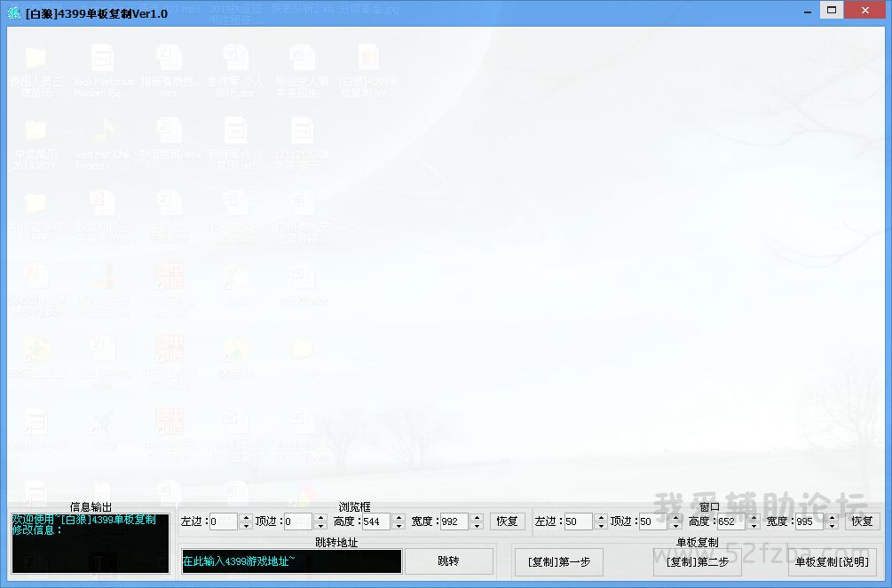
Task: Click the 信息输出 black output box
Action: click(90, 544)
